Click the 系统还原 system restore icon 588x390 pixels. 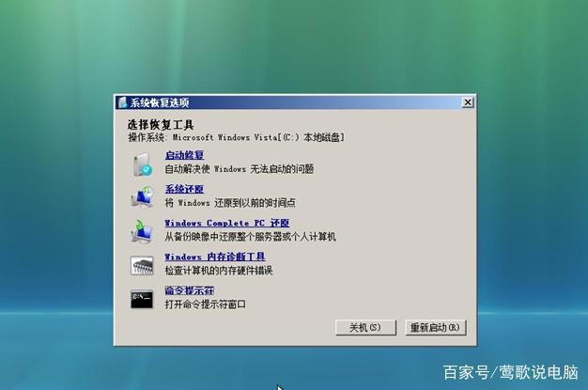coord(142,196)
